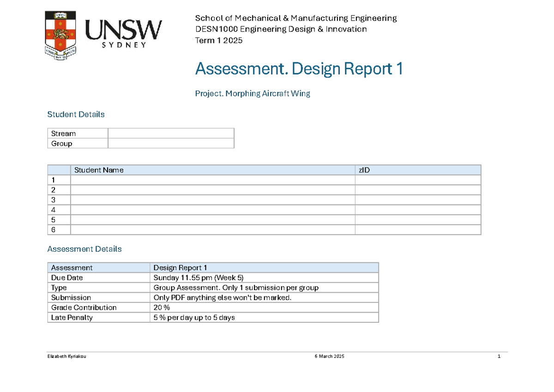The image size is (554, 392).
Task: Click the 'Design Report 1' table cell
Action: click(x=264, y=268)
